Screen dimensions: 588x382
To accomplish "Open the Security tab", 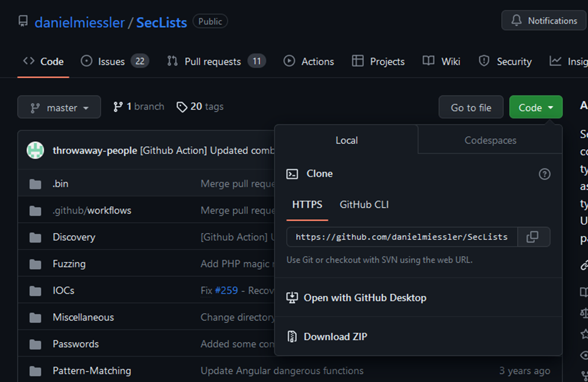I will tap(505, 62).
